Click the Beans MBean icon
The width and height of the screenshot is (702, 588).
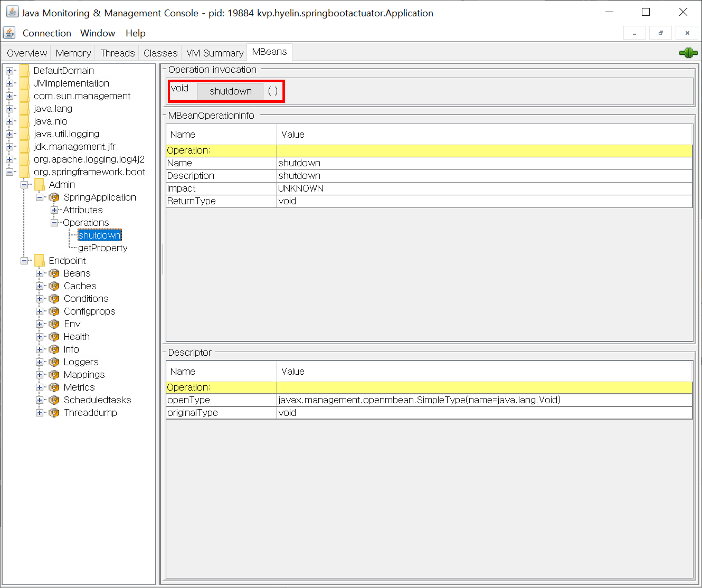coord(54,273)
